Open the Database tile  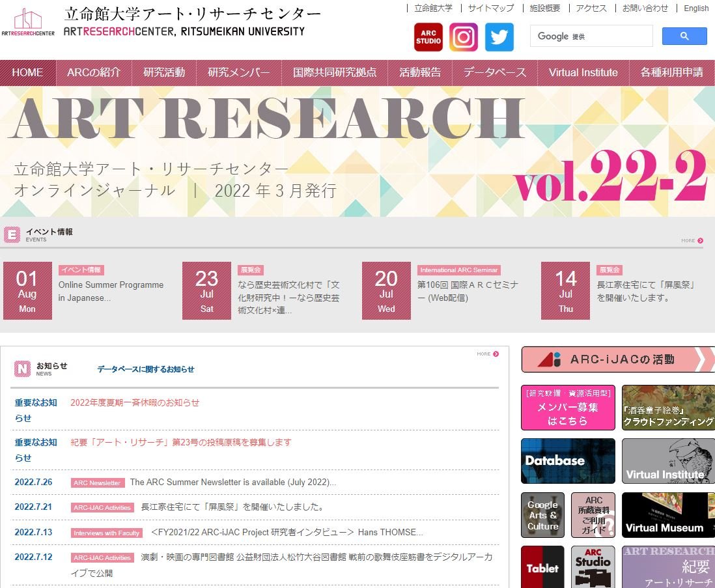(568, 460)
